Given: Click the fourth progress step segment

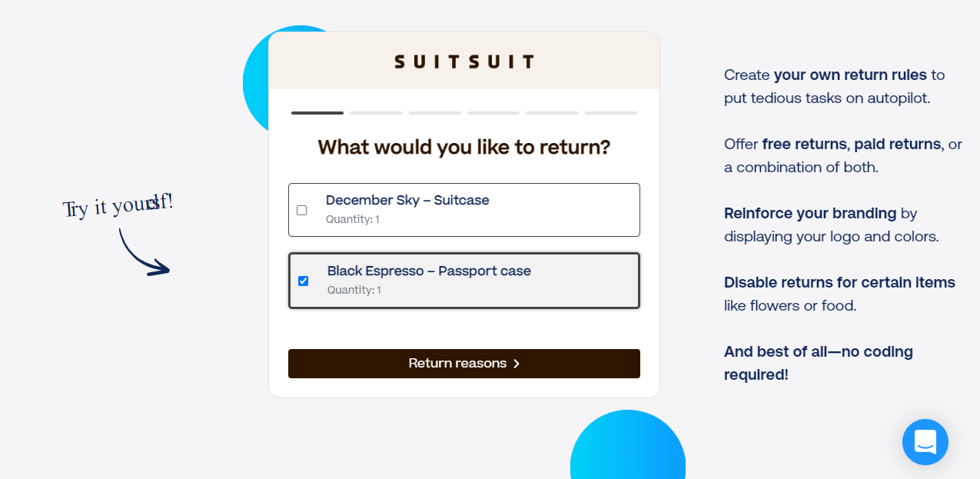Looking at the screenshot, I should 493,113.
